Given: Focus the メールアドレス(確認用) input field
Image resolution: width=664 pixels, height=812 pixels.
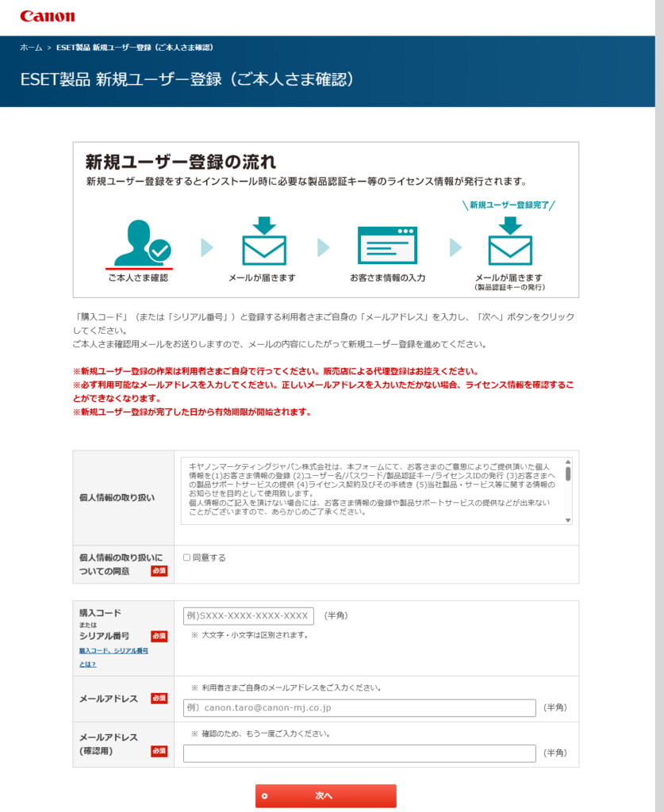Looking at the screenshot, I should (359, 753).
